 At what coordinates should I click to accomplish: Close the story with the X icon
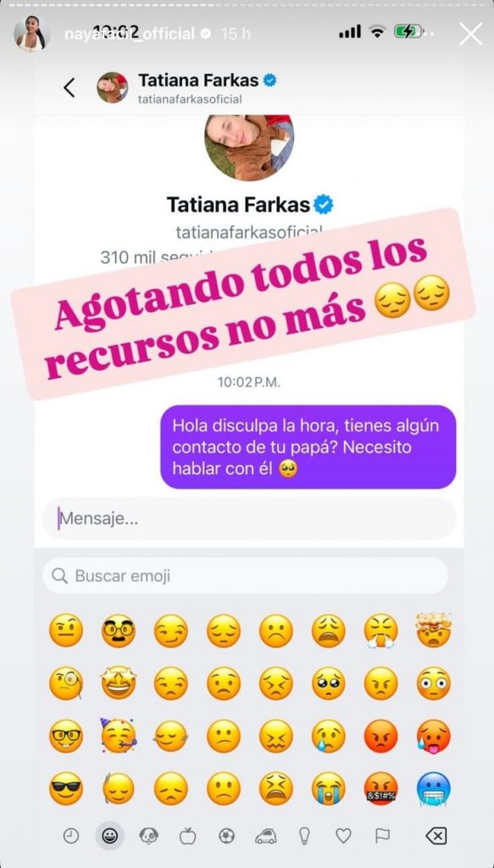coord(471,34)
